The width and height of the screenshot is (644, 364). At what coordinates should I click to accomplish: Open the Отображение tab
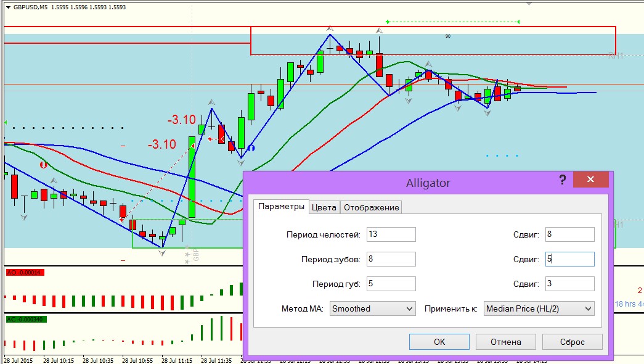pos(371,208)
